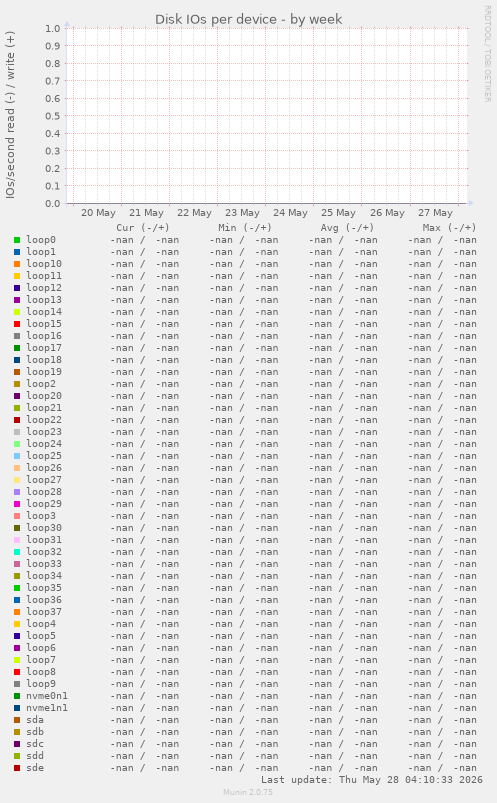Click the loop0 green color swatch
This screenshot has width=497, height=803.
17,240
